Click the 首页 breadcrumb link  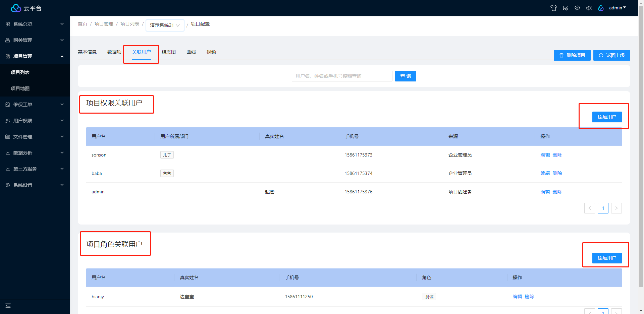click(83, 24)
